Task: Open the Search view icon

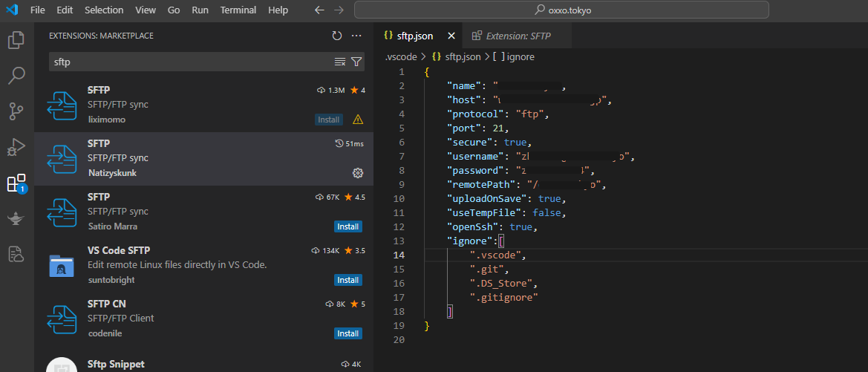Action: (16, 76)
